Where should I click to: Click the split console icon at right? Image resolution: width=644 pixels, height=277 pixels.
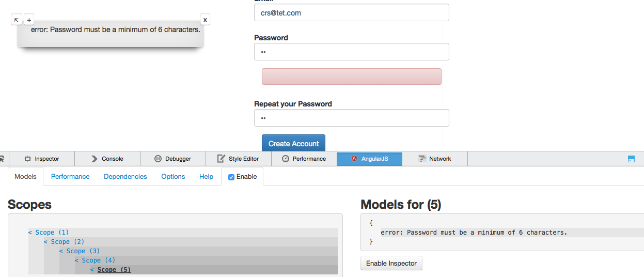click(632, 159)
